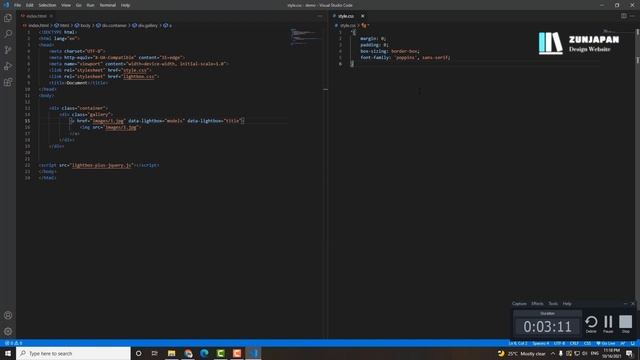Change language mode via CSS status item
This screenshot has width=640, height=360.
point(587,343)
